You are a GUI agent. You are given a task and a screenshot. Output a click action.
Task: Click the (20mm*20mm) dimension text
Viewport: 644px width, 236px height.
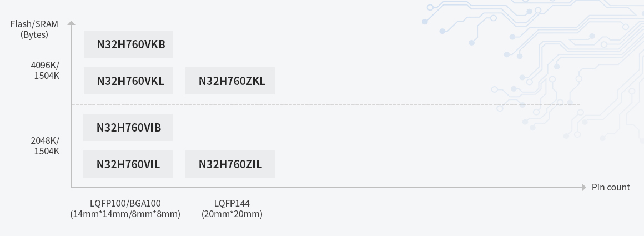(x=232, y=214)
